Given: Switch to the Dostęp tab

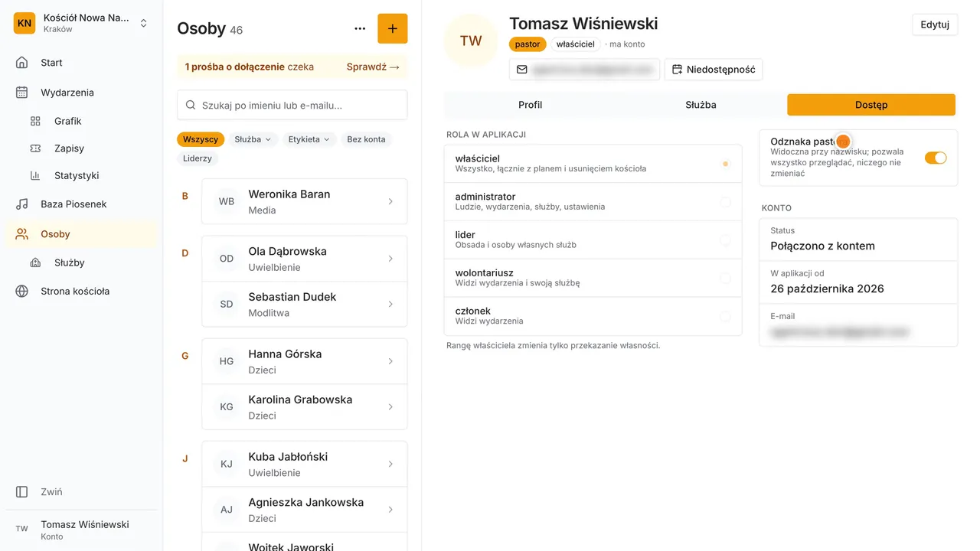Looking at the screenshot, I should click(x=871, y=105).
